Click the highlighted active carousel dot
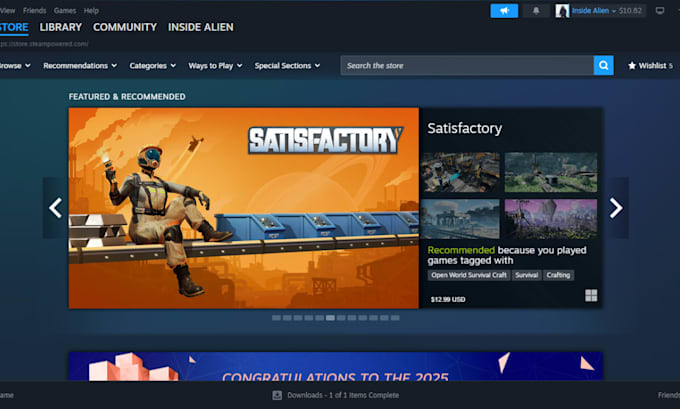 click(330, 318)
